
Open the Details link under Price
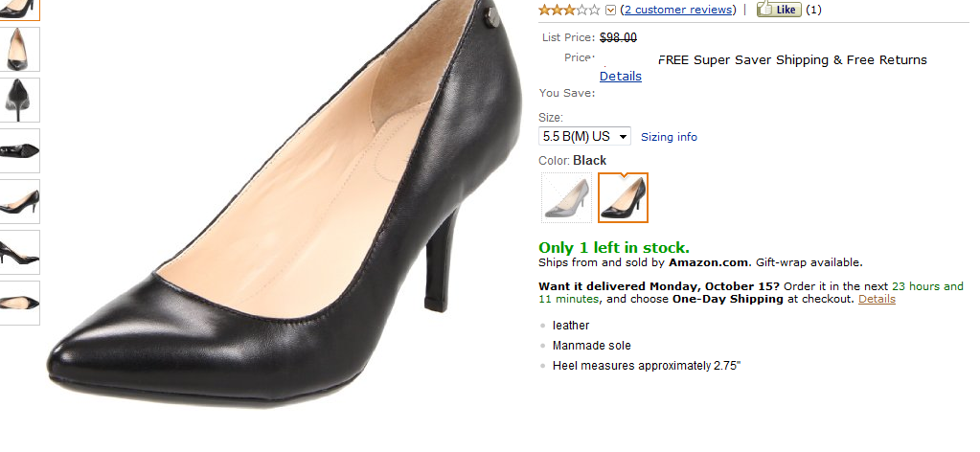(621, 76)
